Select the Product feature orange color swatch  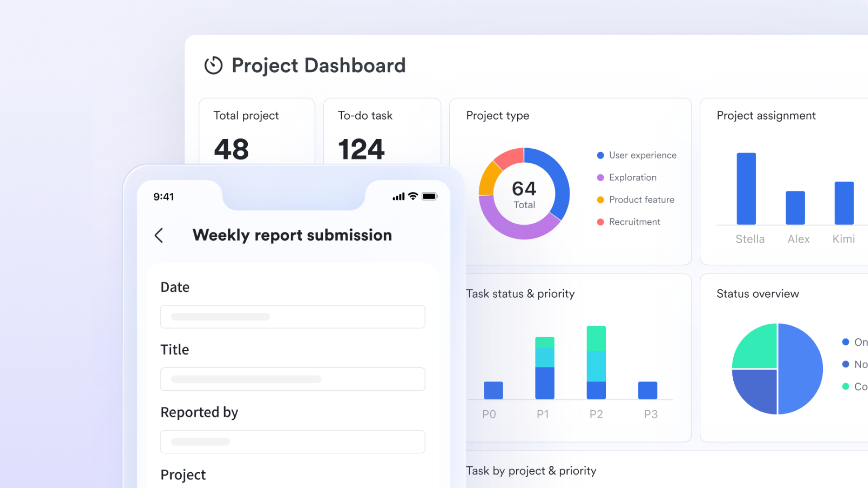tap(600, 199)
